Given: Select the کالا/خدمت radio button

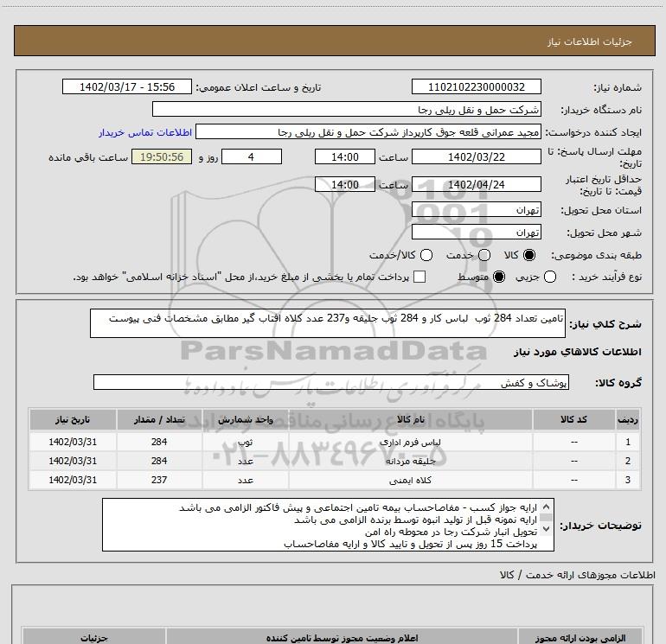Looking at the screenshot, I should click(426, 255).
